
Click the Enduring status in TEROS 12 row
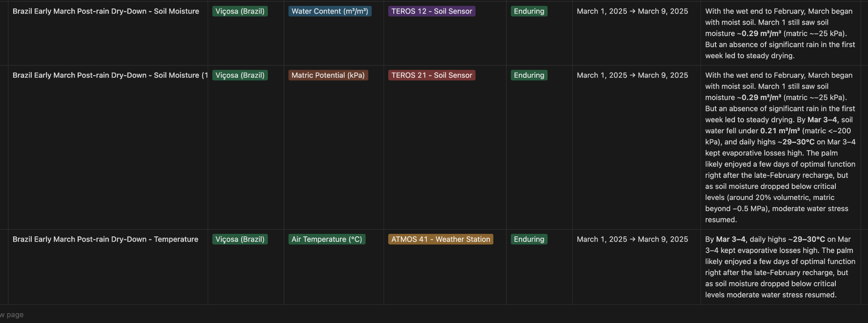pos(529,11)
